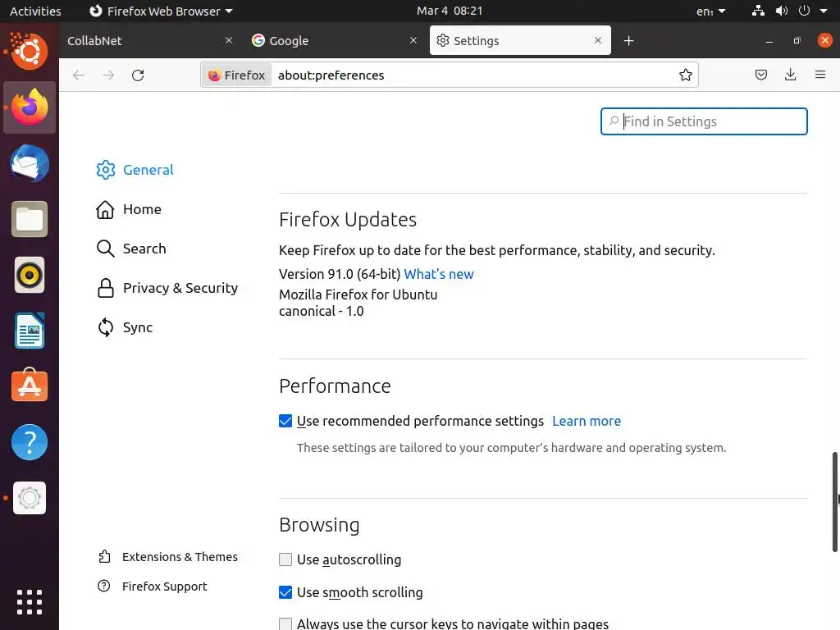Viewport: 840px width, 630px height.
Task: Open the Privacy & Security settings section
Action: [x=180, y=289]
